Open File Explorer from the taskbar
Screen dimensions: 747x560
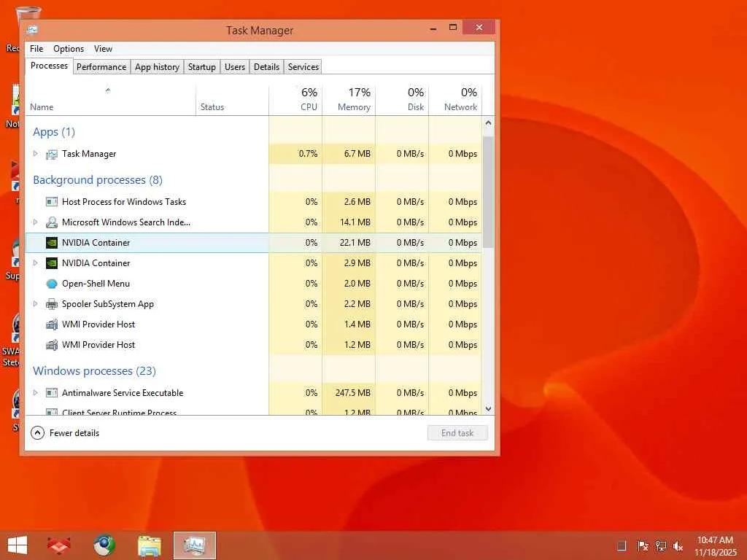pyautogui.click(x=149, y=545)
